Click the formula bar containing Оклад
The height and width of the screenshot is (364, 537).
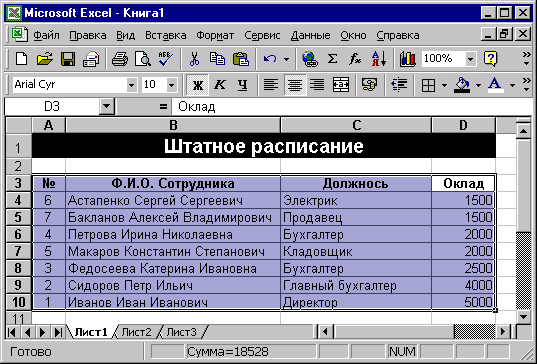(353, 107)
